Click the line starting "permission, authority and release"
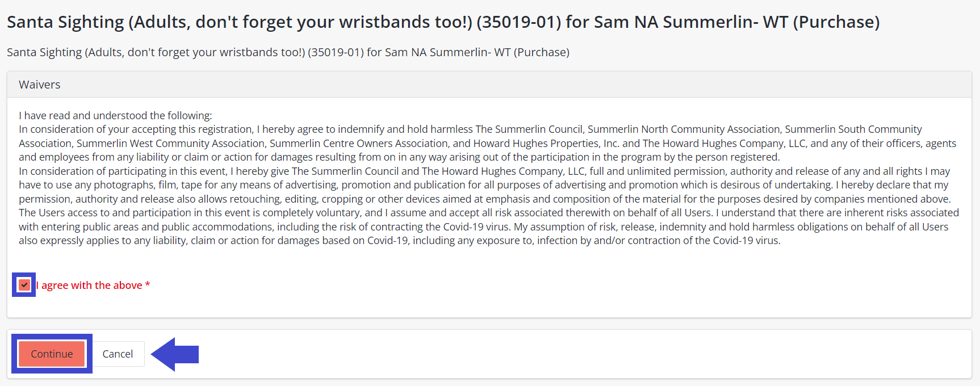This screenshot has width=980, height=386. coord(484,199)
